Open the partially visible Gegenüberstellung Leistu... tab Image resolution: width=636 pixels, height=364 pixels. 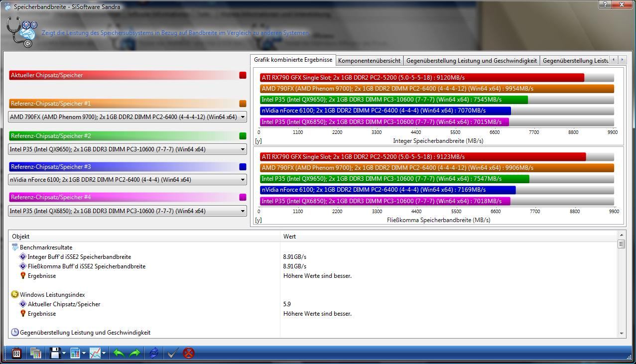(575, 61)
